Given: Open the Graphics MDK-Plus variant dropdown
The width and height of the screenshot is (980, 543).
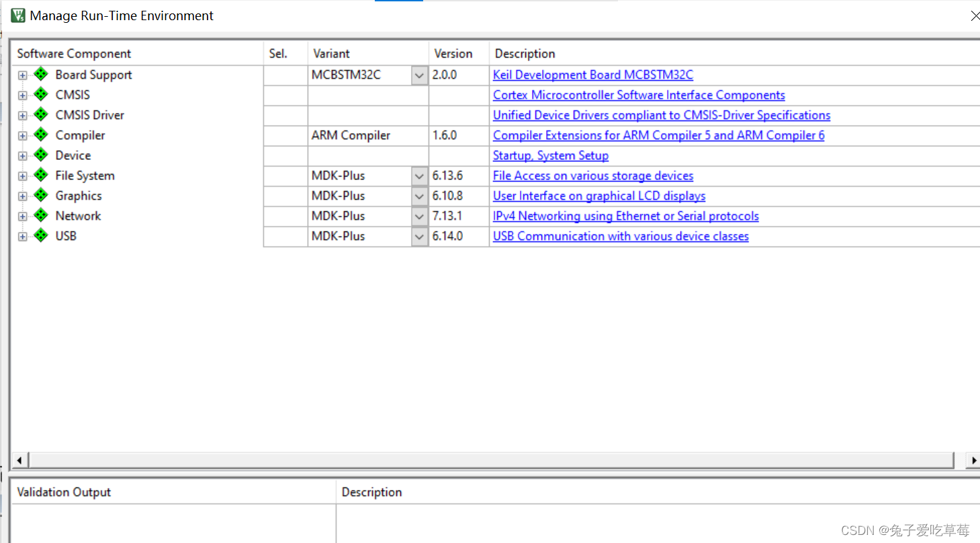Looking at the screenshot, I should [x=419, y=196].
